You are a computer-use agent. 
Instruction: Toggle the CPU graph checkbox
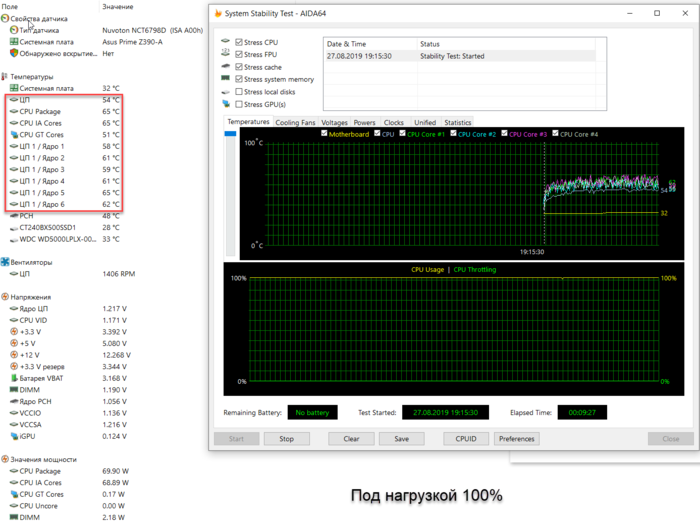tap(377, 133)
